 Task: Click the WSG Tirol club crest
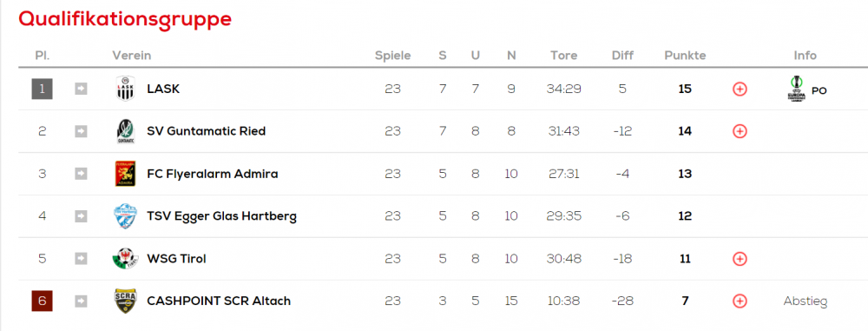click(125, 258)
